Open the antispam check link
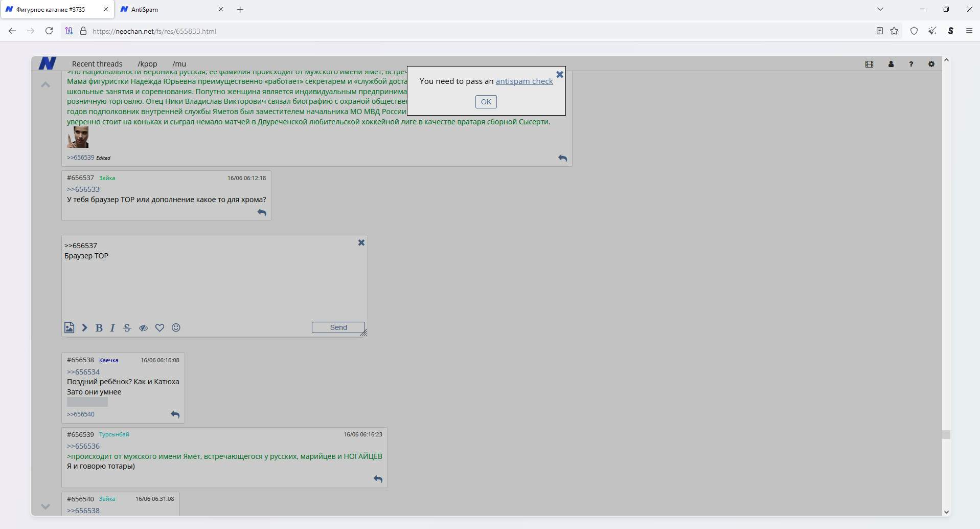The height and width of the screenshot is (529, 980). click(524, 81)
